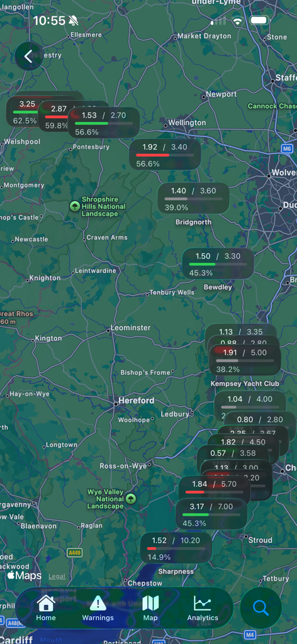Screen dimensions: 297x644
Task: Tap the Cannock Chase label
Action: pos(272,106)
